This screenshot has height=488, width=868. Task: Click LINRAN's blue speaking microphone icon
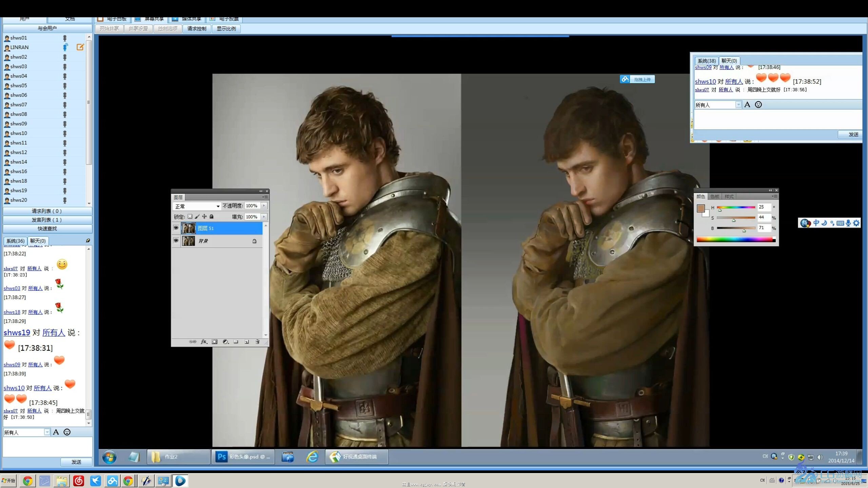click(x=65, y=47)
